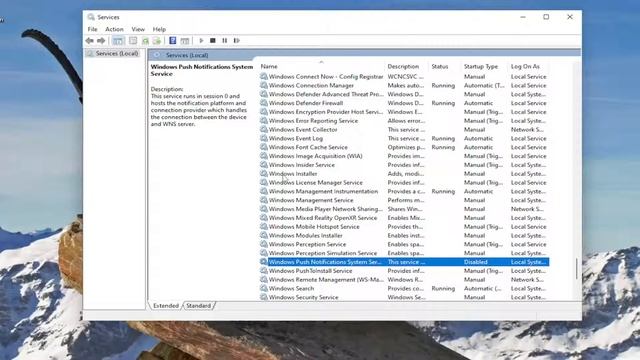This screenshot has width=640, height=360.
Task: Sort by the Name column header
Action: tap(321, 66)
